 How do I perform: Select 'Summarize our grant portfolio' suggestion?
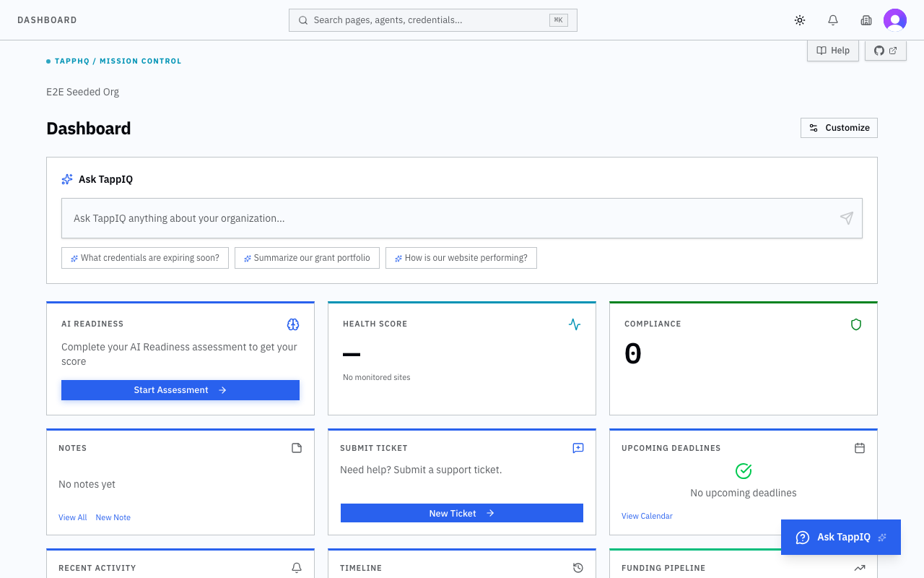point(307,258)
